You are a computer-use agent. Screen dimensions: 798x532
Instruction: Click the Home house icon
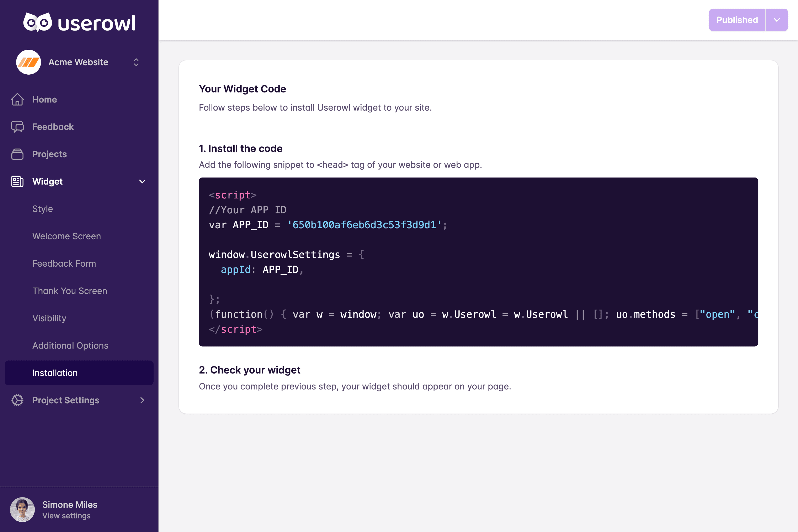pyautogui.click(x=17, y=99)
